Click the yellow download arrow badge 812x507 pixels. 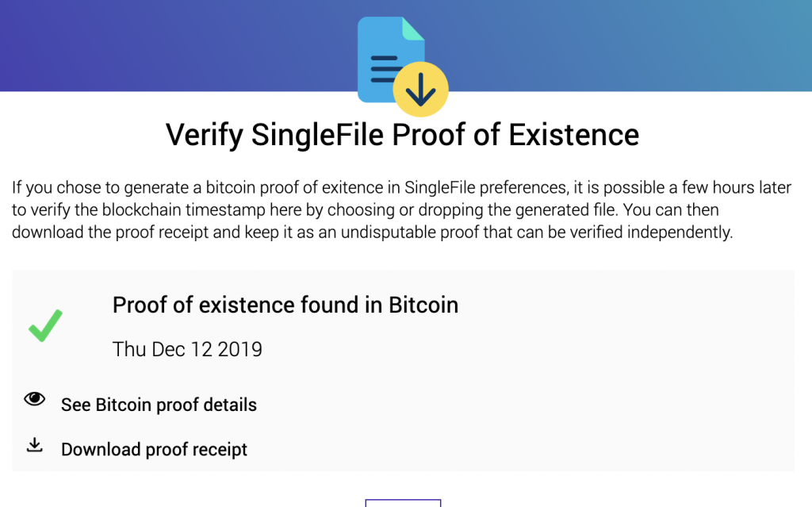click(x=420, y=89)
